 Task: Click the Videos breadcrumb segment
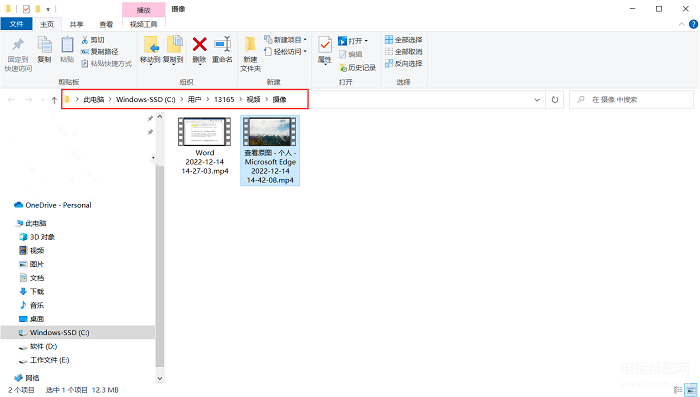[254, 100]
